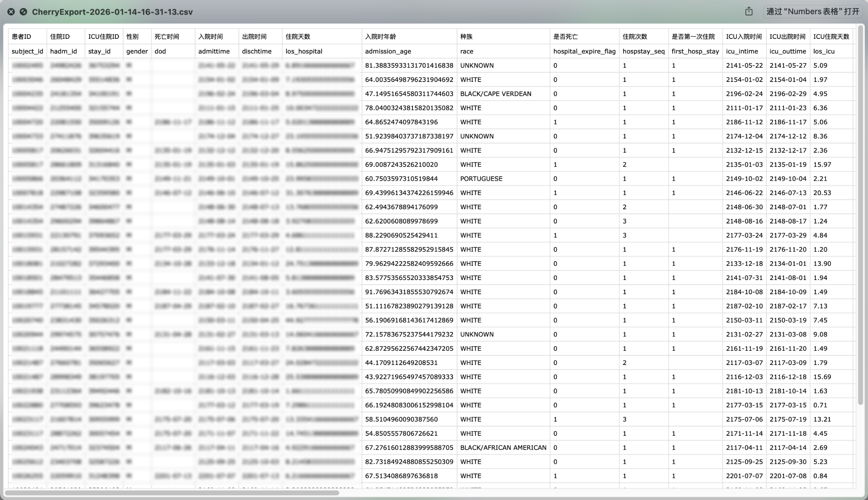Click the 种族 column header cell

(466, 37)
